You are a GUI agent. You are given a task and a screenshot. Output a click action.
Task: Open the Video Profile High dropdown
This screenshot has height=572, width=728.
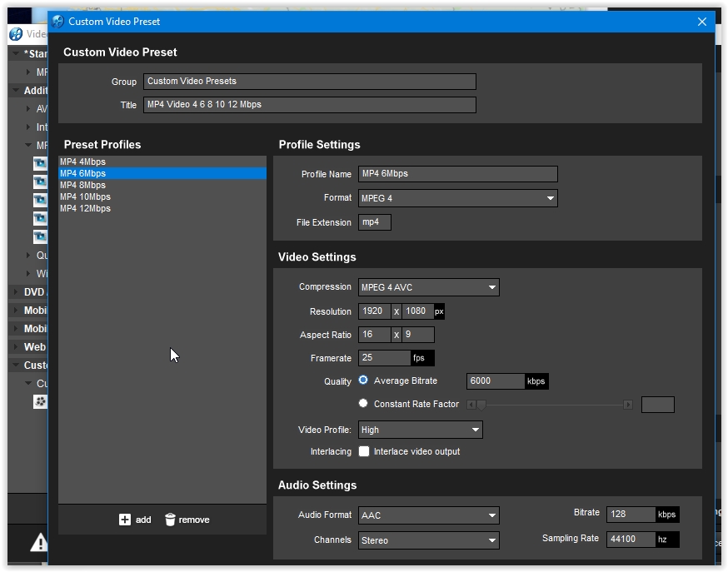click(475, 430)
